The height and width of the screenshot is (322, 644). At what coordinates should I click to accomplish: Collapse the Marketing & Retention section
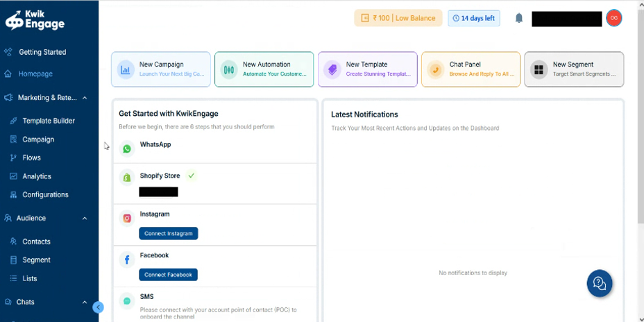(x=85, y=98)
